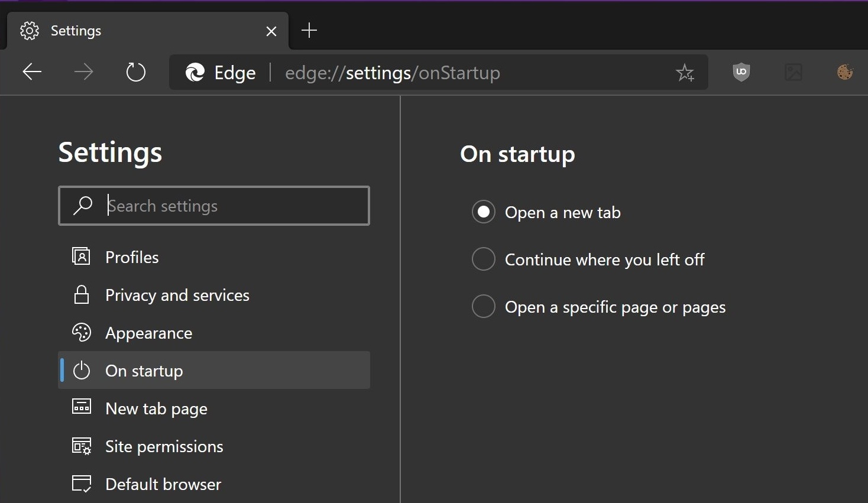Go back with the left arrow
Viewport: 868px width, 503px height.
(32, 72)
